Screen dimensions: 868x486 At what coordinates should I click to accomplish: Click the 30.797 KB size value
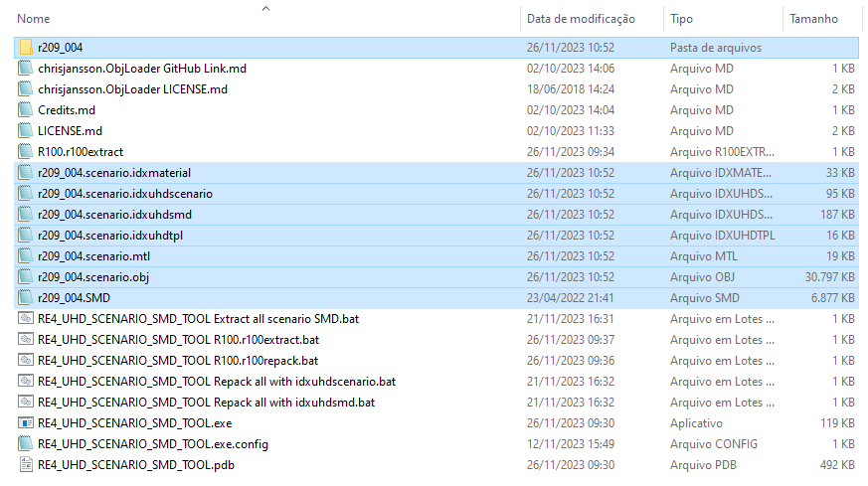click(x=830, y=276)
